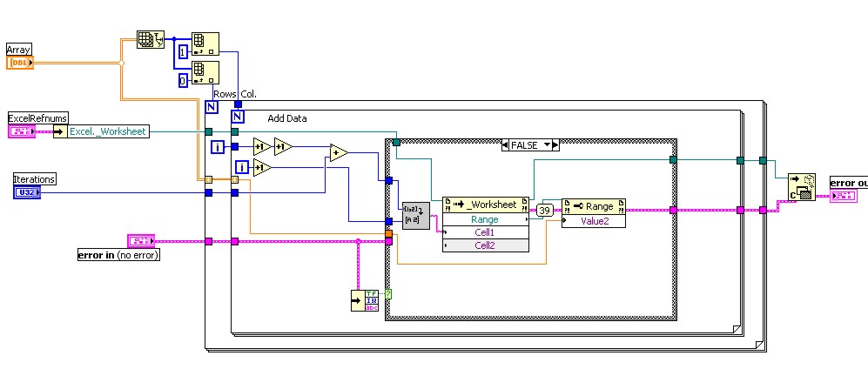The height and width of the screenshot is (369, 868).
Task: Click the orange array tunnel on case structure
Action: 388,234
